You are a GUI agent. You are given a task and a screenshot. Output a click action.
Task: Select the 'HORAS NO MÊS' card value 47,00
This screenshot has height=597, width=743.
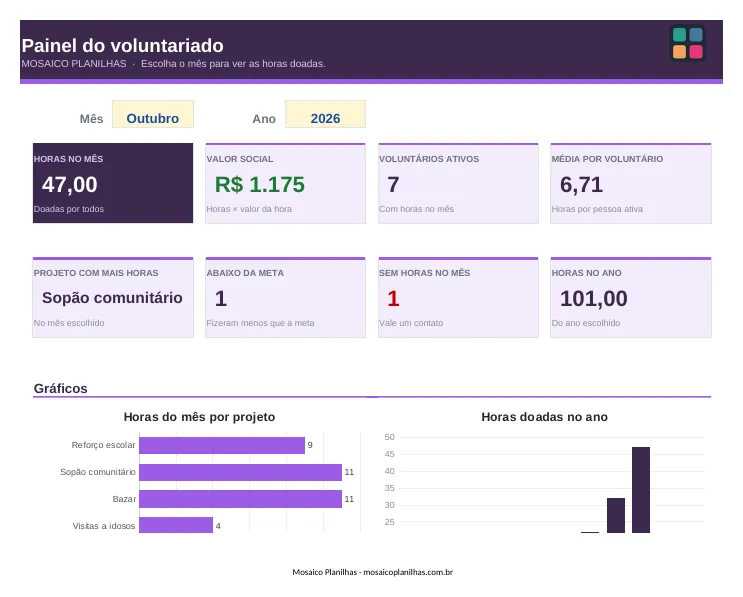(70, 185)
